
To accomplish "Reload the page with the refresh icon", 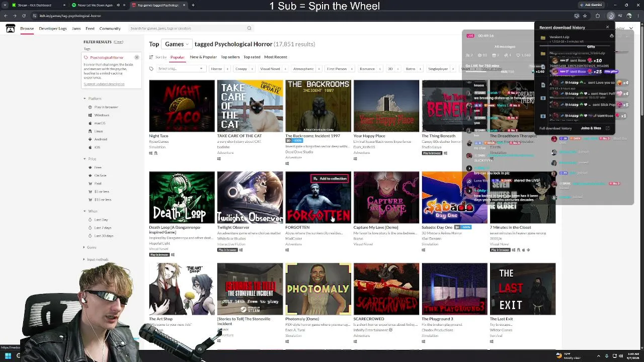I will (24, 16).
